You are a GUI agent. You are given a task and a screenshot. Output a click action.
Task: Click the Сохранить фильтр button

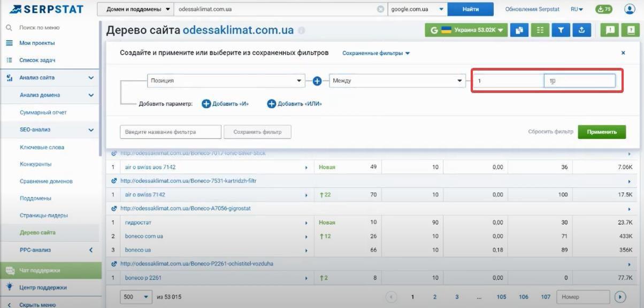pos(258,132)
